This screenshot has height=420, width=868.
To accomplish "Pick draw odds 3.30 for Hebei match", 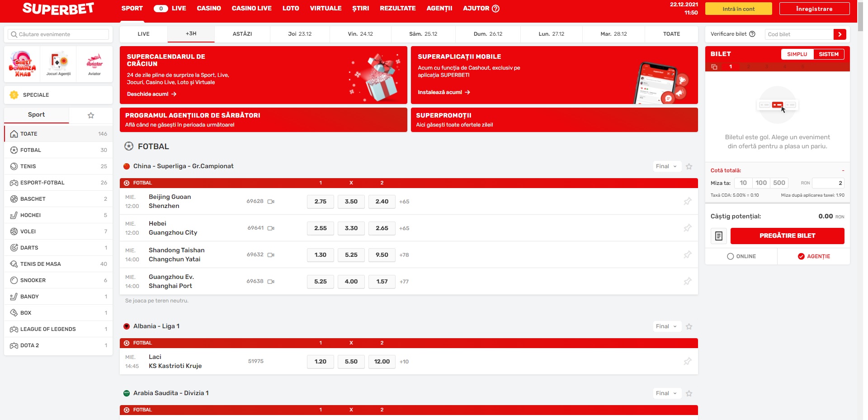I will [x=351, y=228].
